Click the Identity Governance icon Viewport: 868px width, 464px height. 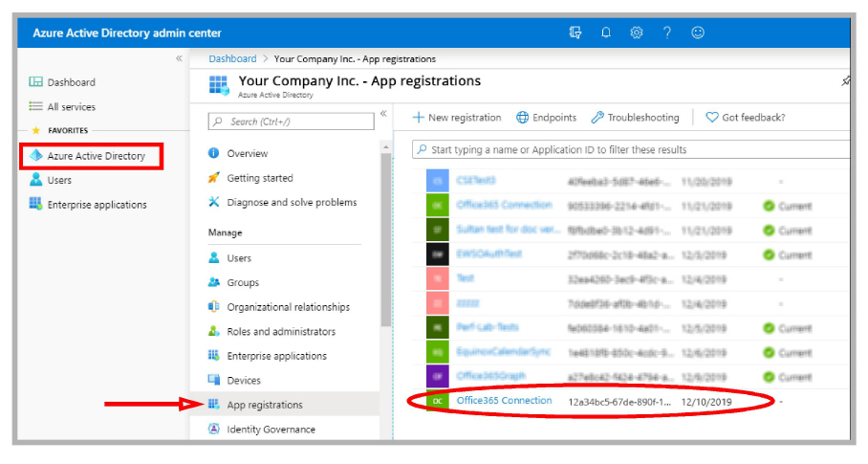click(214, 429)
